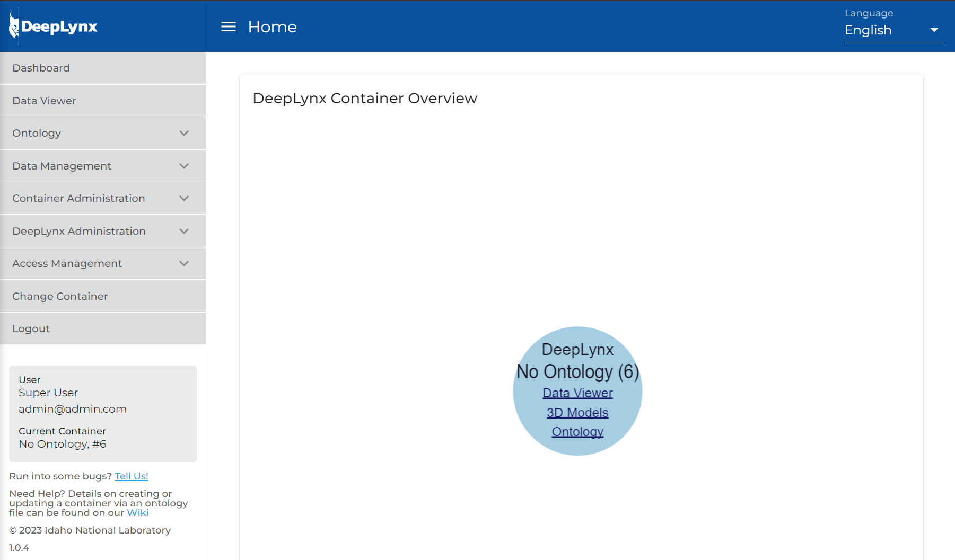This screenshot has height=560, width=955.
Task: Click the admin@admin.com email text
Action: coord(73,409)
